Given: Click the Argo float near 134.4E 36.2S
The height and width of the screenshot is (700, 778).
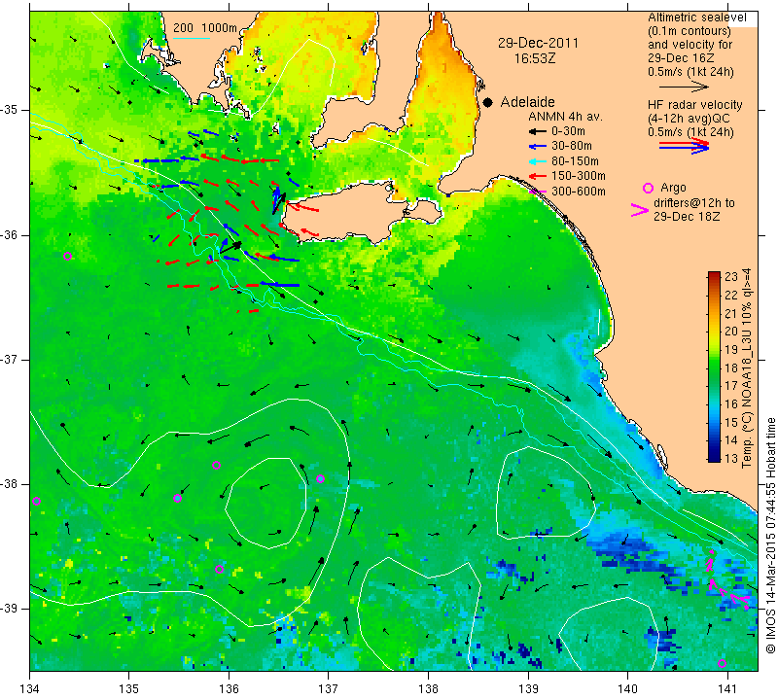Looking at the screenshot, I should point(67,256).
